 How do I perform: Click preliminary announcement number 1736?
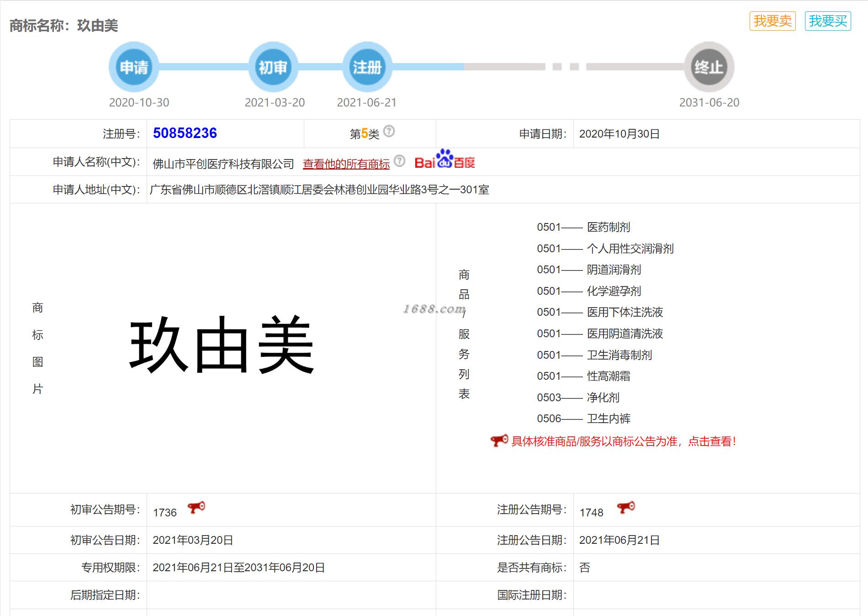coord(165,513)
